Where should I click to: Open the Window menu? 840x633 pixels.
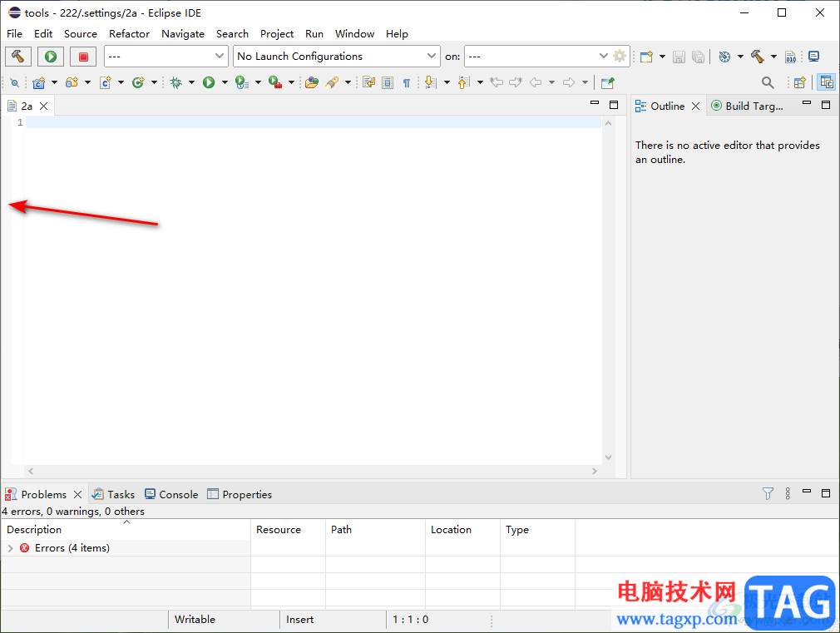click(x=354, y=34)
